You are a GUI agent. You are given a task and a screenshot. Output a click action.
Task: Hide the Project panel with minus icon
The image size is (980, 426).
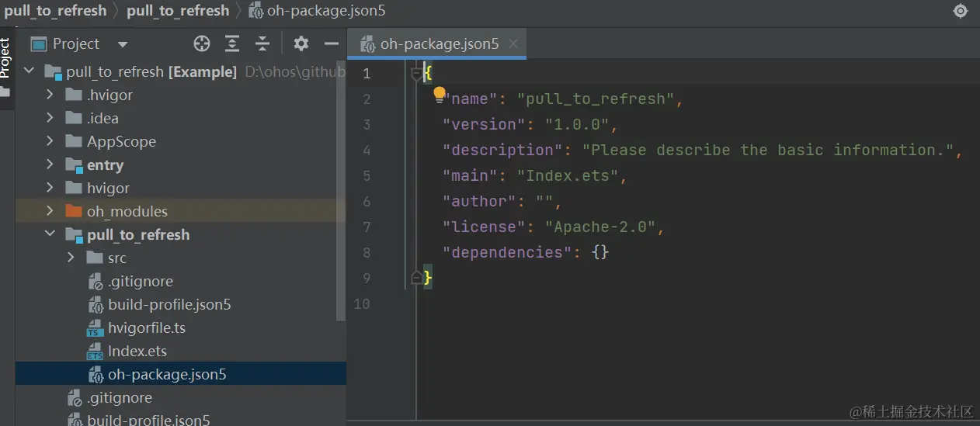(x=332, y=44)
